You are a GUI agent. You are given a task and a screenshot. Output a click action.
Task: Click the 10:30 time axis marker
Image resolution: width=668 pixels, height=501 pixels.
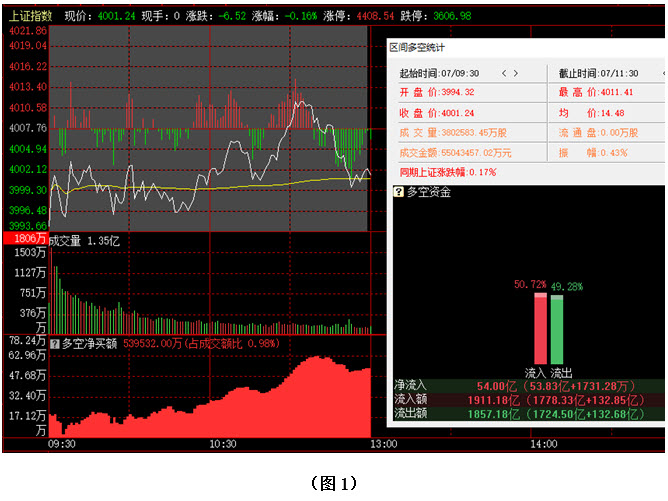223,444
